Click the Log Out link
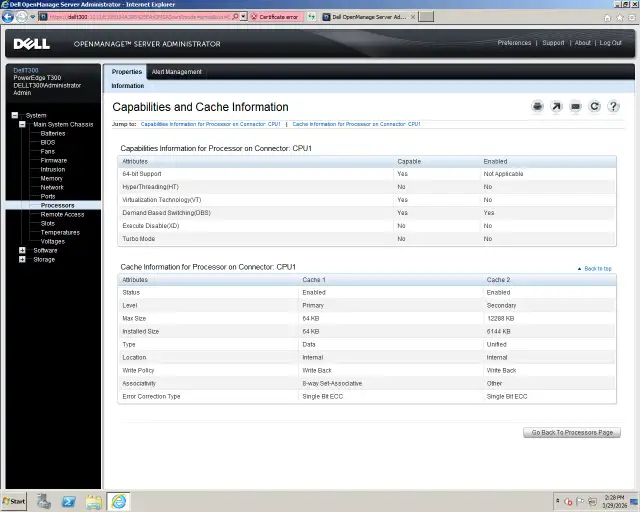Screen dimensions: 640x512 tap(610, 43)
